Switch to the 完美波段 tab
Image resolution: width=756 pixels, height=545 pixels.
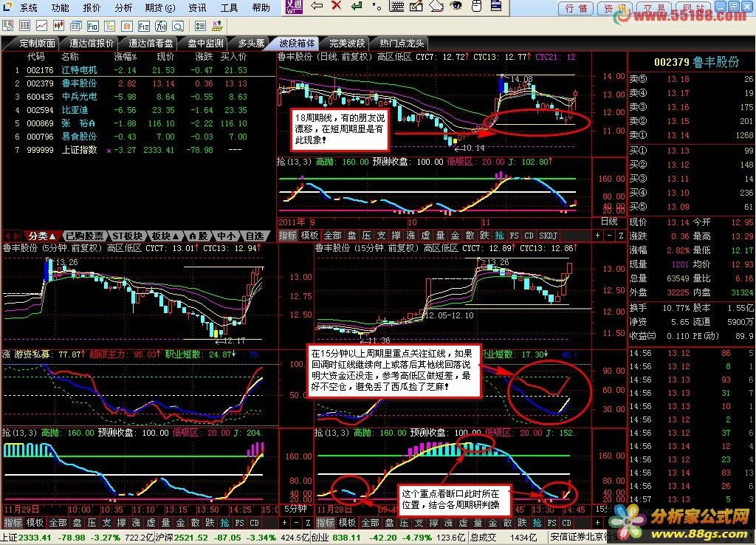pos(347,44)
